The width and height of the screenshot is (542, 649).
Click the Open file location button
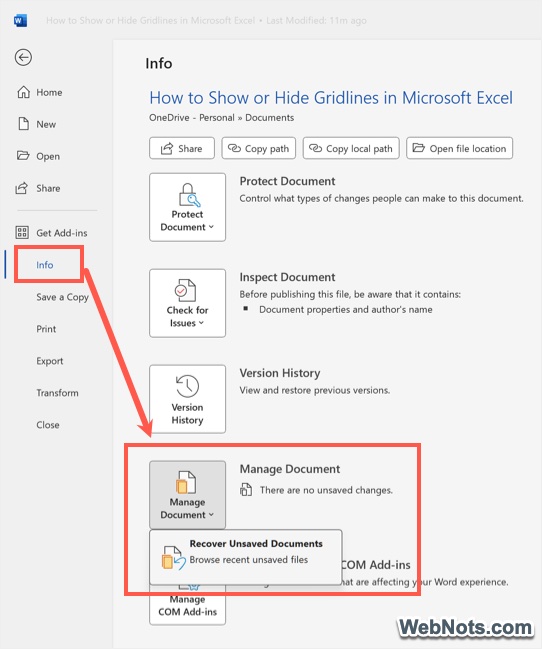tap(460, 148)
